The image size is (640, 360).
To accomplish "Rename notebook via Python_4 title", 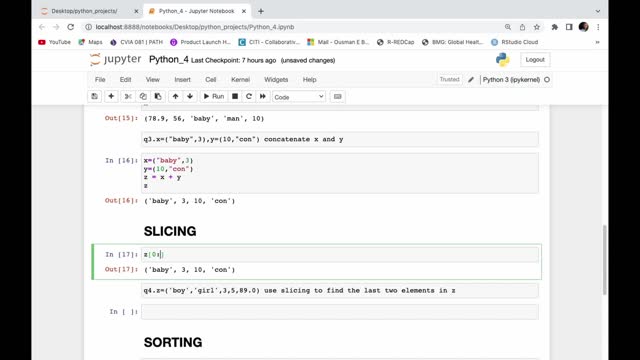I will [169, 60].
